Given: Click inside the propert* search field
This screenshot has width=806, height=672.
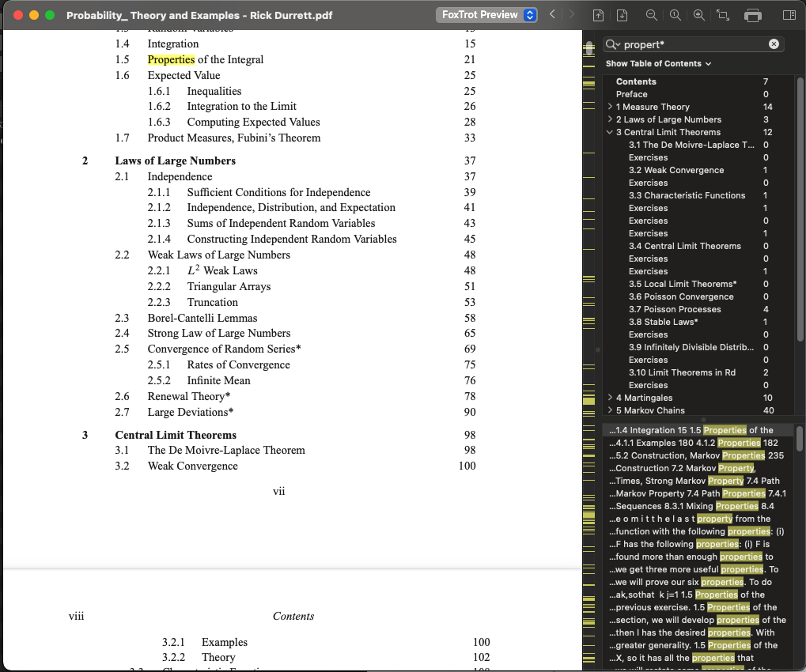Looking at the screenshot, I should click(x=692, y=44).
